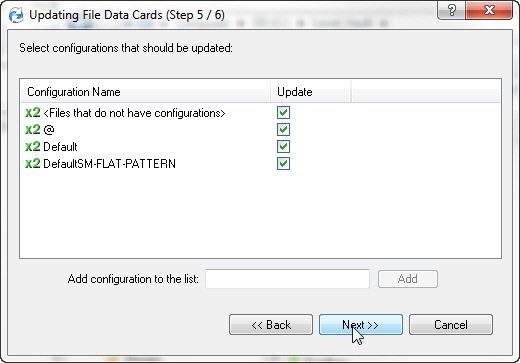Sort by Configuration Name column header
Viewport: 520px width, 363px height.
pos(145,92)
